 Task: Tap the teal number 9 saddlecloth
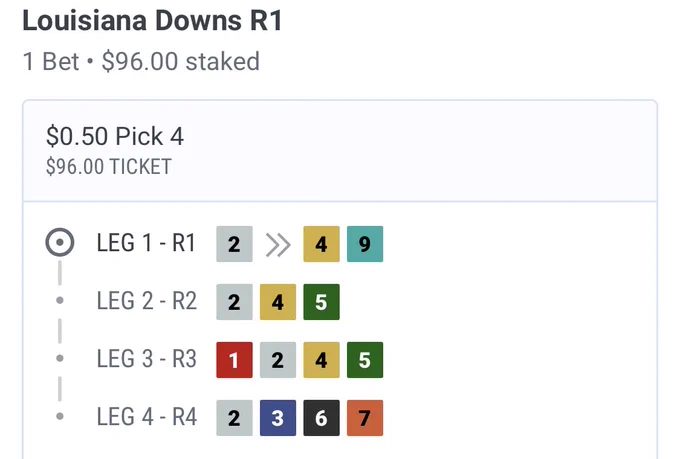(x=365, y=244)
